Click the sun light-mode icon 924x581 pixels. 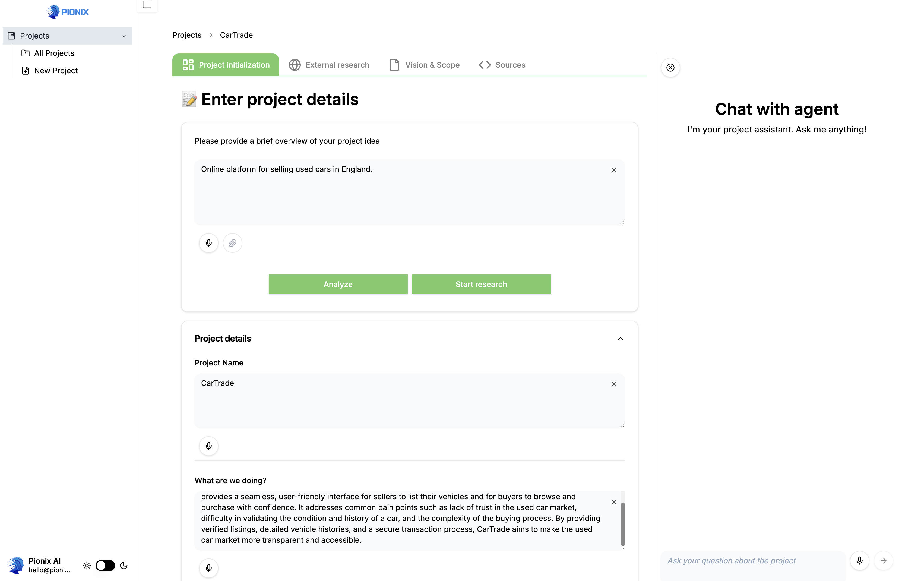click(x=87, y=565)
